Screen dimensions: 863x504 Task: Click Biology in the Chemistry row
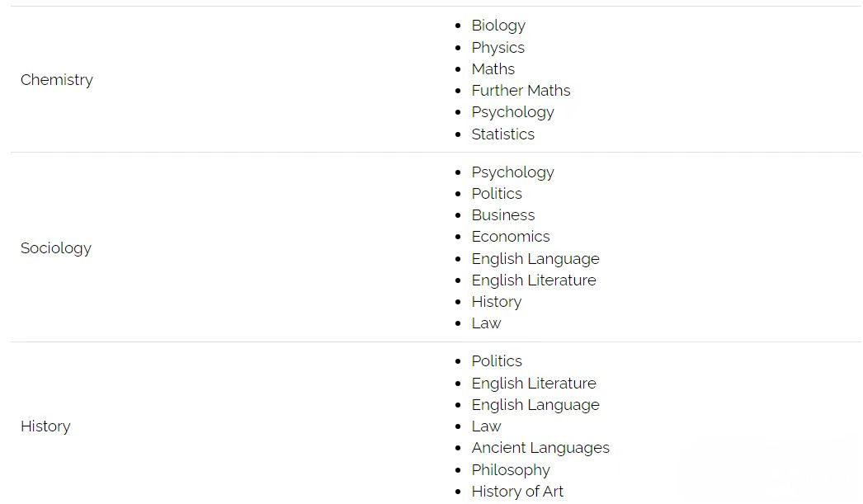[498, 26]
